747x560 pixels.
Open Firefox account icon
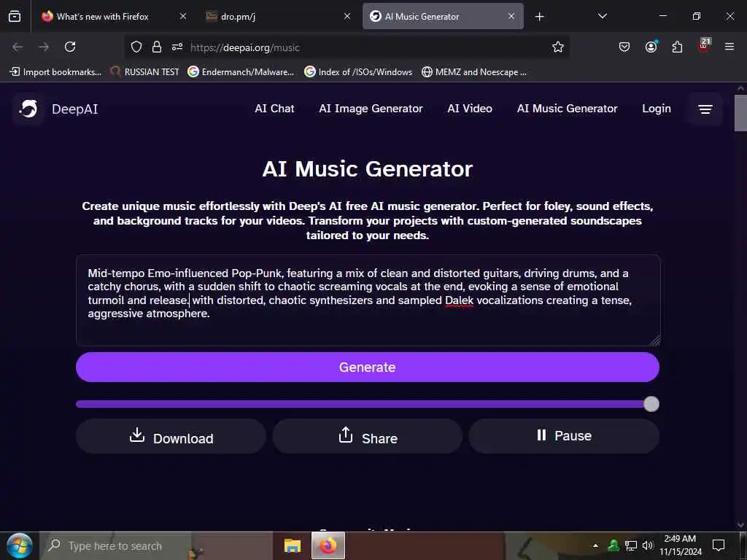pyautogui.click(x=651, y=47)
